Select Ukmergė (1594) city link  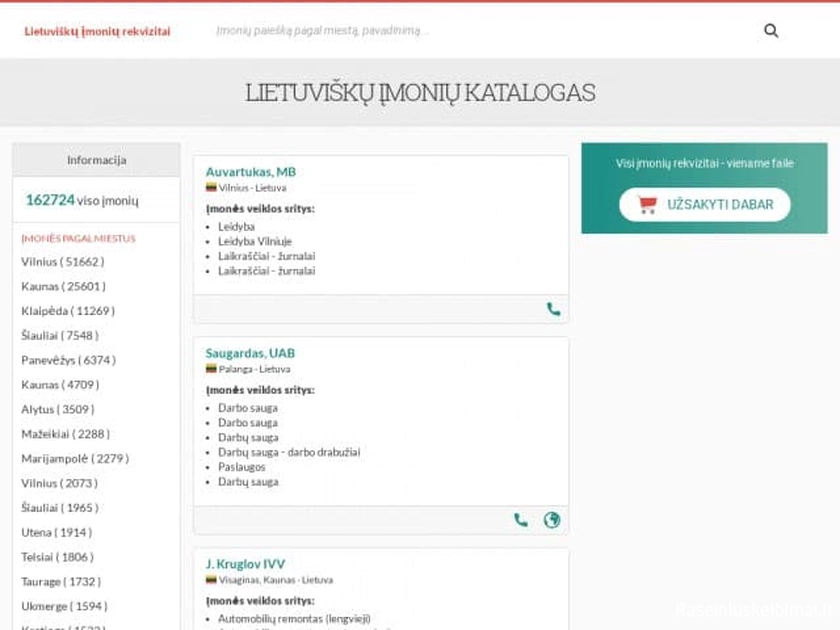click(64, 607)
